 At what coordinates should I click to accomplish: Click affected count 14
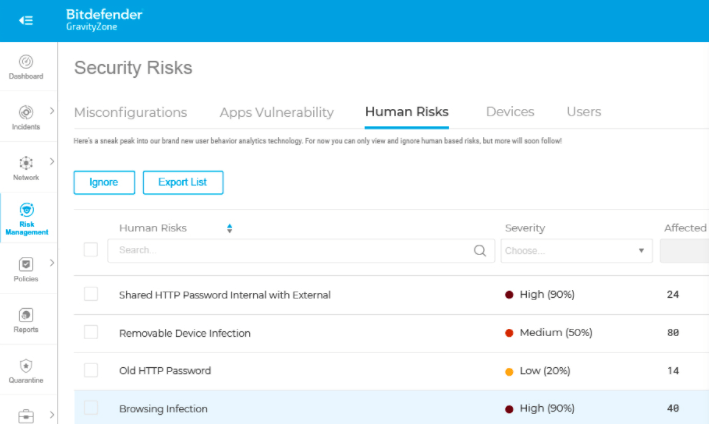point(673,371)
